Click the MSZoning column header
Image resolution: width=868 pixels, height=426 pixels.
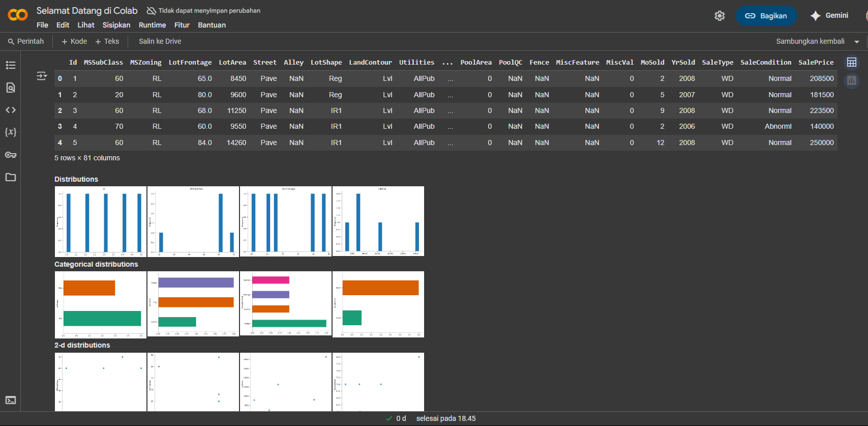pyautogui.click(x=146, y=62)
